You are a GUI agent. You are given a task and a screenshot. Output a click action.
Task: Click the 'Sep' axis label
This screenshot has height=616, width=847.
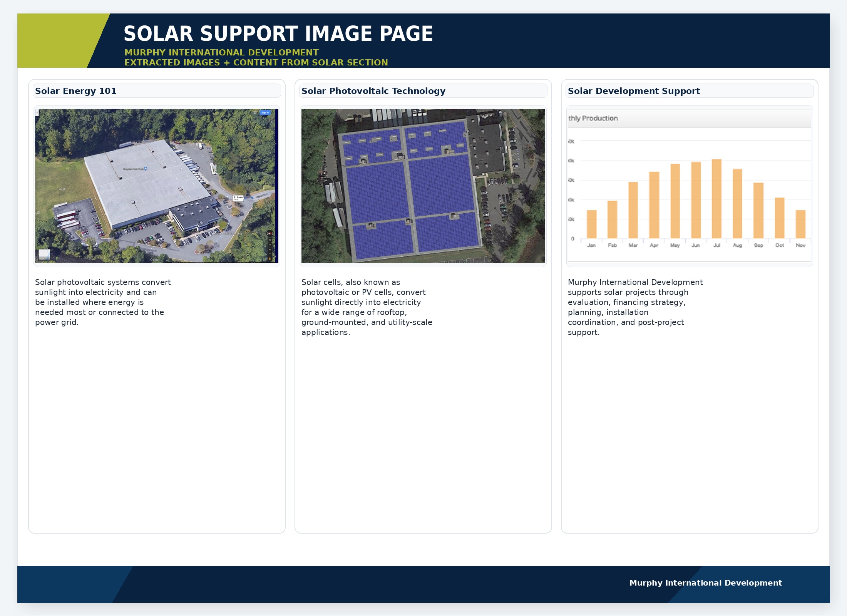(758, 245)
